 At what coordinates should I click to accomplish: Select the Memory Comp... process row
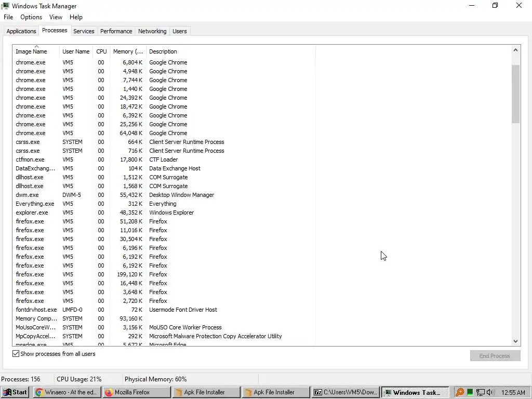[164, 318]
